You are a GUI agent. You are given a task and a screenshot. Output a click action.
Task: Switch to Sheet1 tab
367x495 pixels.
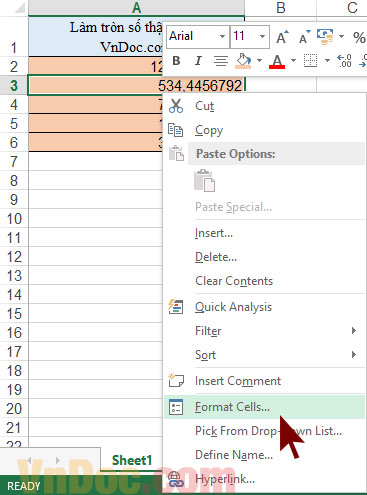pyautogui.click(x=132, y=460)
